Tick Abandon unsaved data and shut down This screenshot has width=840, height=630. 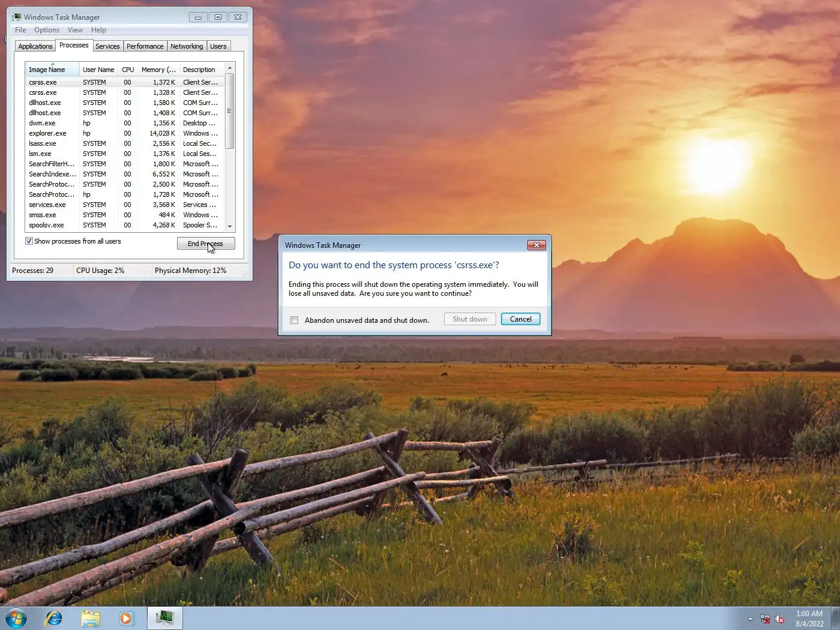click(294, 320)
